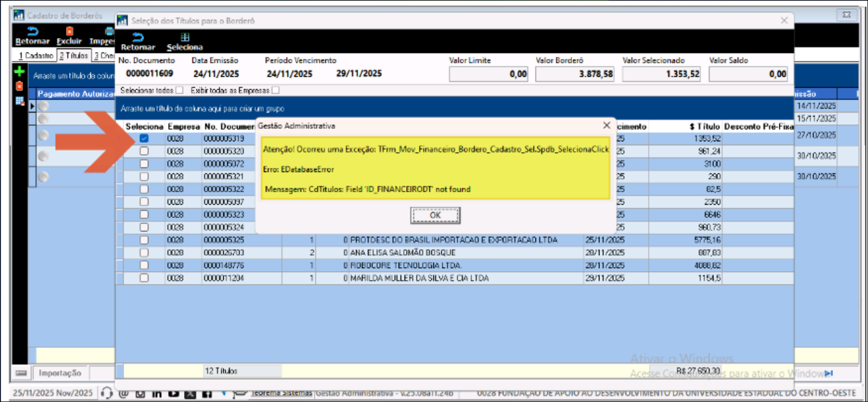The width and height of the screenshot is (868, 402).
Task: Click the headset support icon in status bar
Action: coord(107,393)
